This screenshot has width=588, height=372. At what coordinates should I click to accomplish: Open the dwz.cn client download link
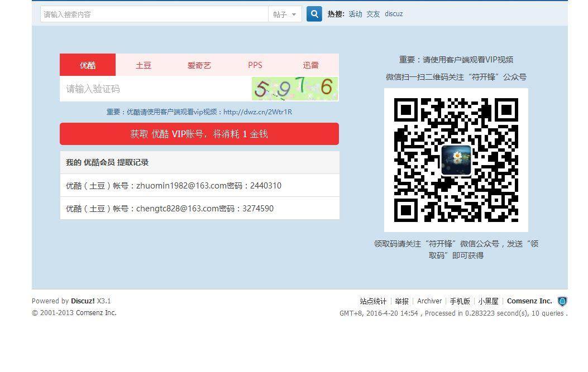(x=257, y=112)
